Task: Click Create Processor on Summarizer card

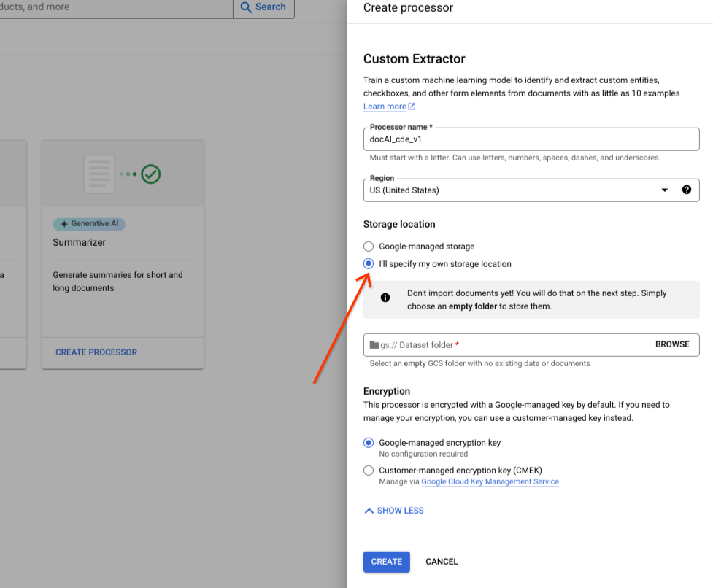Action: pyautogui.click(x=96, y=352)
